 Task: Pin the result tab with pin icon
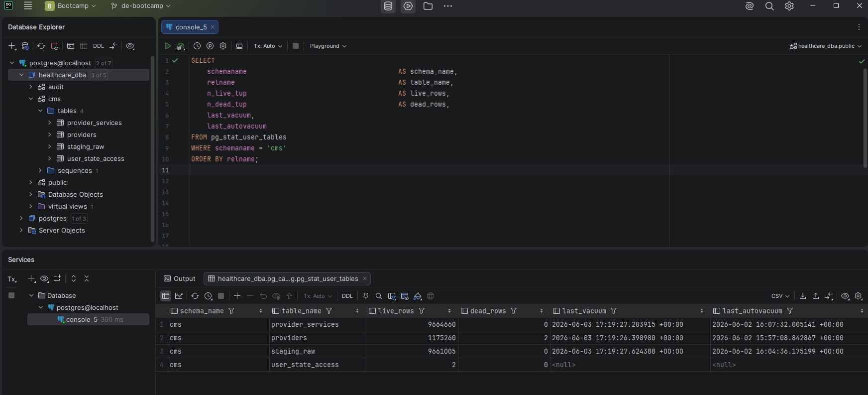366,296
